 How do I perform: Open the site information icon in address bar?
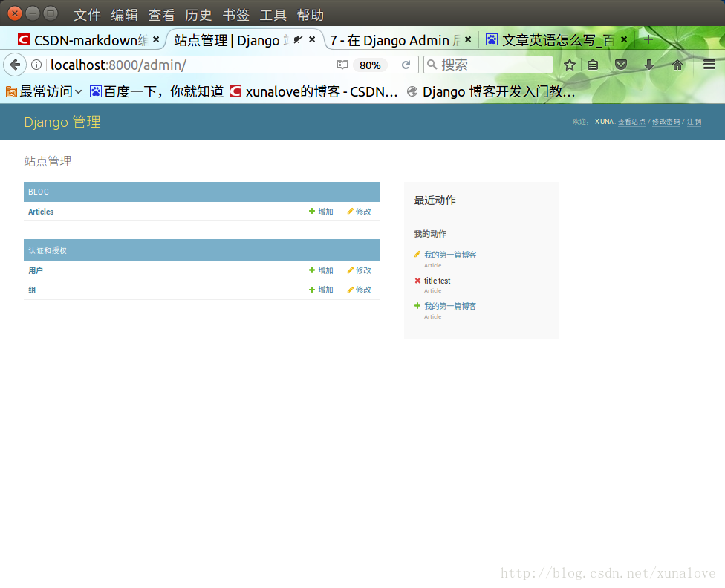(x=36, y=65)
